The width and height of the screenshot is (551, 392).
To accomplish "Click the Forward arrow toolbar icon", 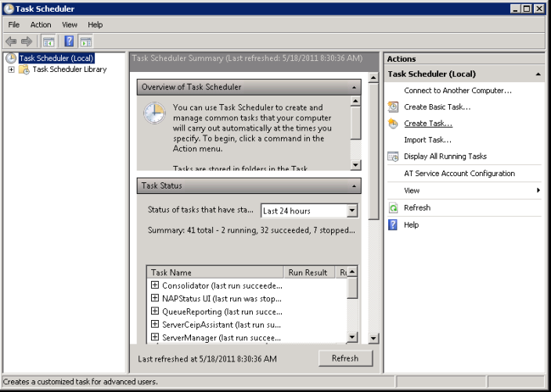I will (x=27, y=41).
